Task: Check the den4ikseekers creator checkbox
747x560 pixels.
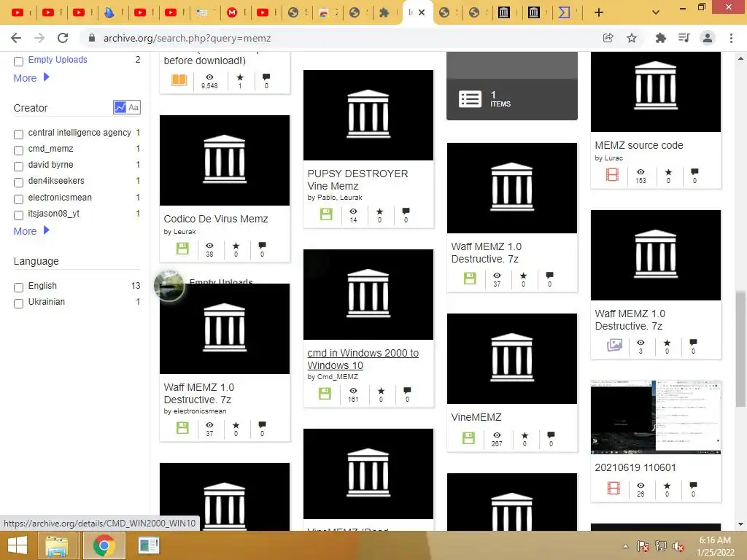Action: [18, 183]
